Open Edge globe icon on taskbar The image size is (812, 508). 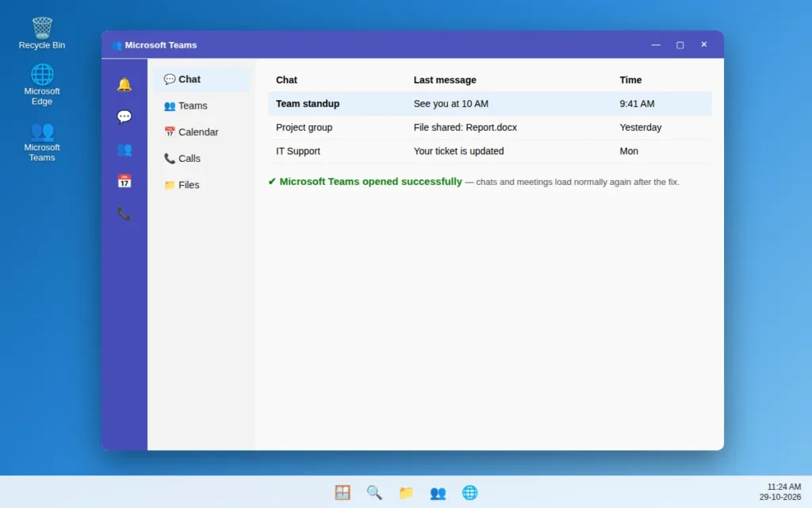[x=469, y=492]
